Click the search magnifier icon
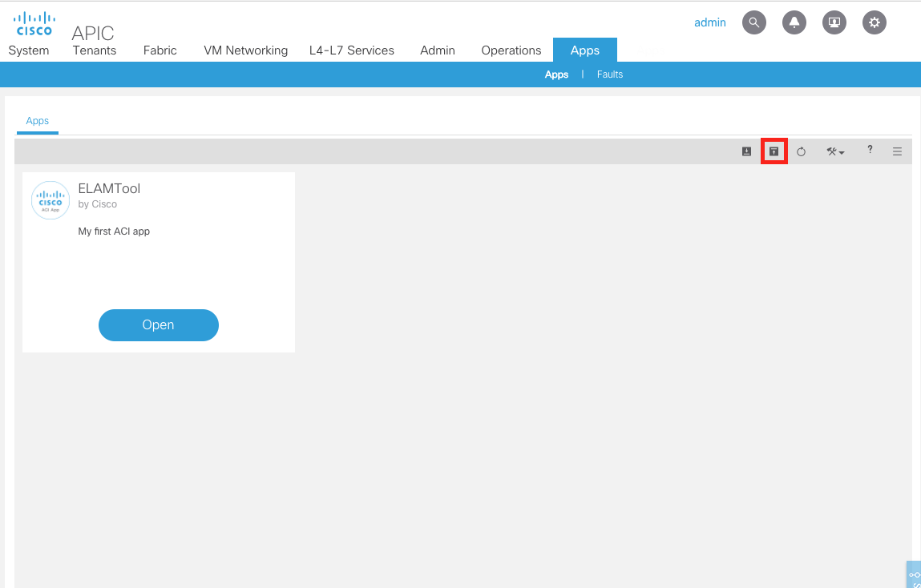This screenshot has height=588, width=921. coord(754,22)
